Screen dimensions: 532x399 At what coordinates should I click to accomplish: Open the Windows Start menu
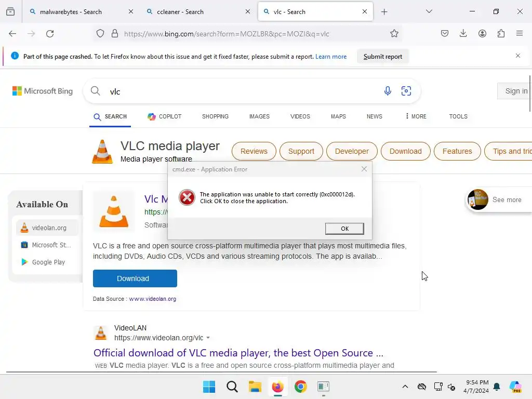(209, 387)
